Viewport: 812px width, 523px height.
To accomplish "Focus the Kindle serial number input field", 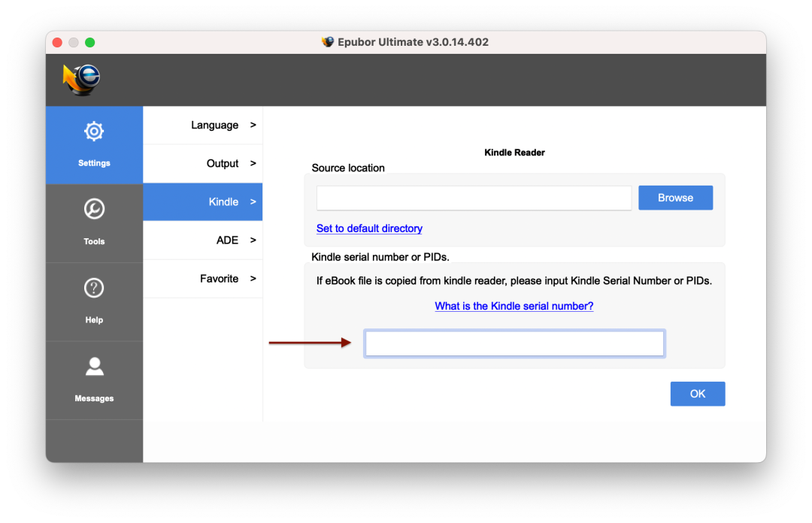I will tap(515, 343).
